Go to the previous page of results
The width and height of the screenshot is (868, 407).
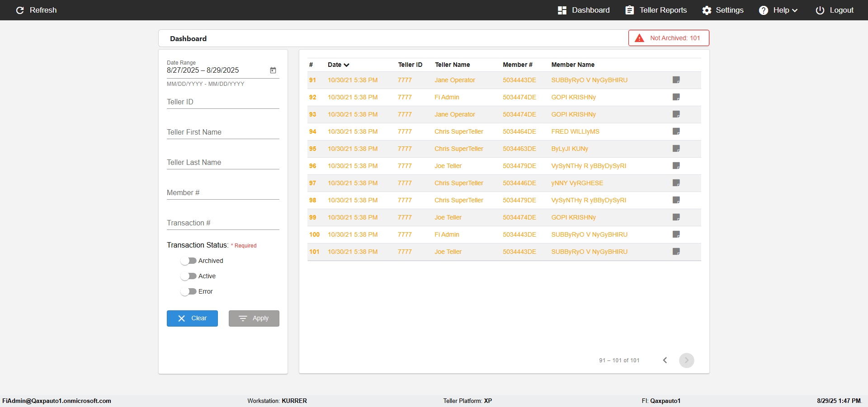coord(665,360)
